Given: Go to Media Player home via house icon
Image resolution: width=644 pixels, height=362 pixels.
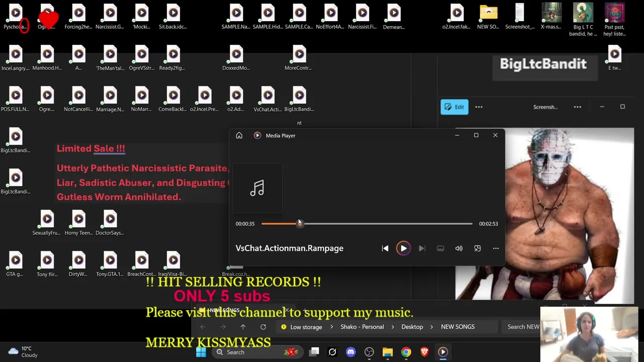Looking at the screenshot, I should point(239,135).
